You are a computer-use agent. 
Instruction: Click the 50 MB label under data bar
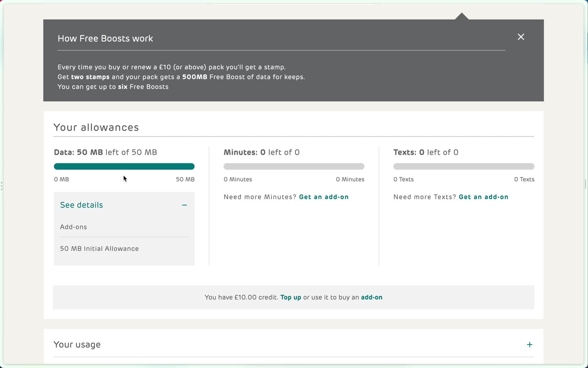point(185,179)
